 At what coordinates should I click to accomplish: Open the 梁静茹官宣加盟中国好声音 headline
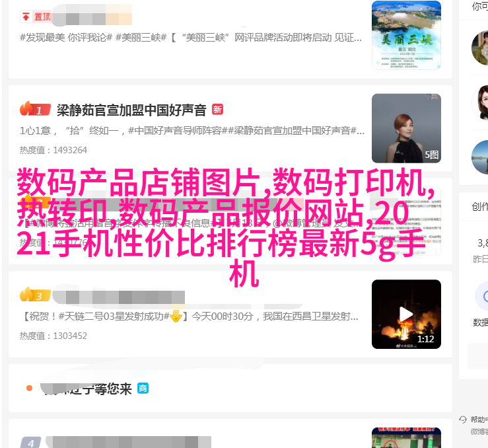coord(131,110)
